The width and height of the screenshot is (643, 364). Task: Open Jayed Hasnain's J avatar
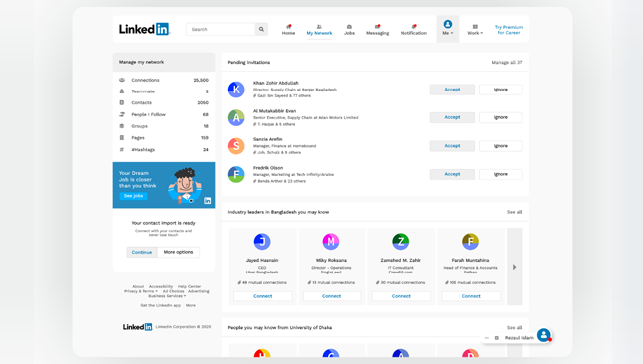(x=262, y=241)
